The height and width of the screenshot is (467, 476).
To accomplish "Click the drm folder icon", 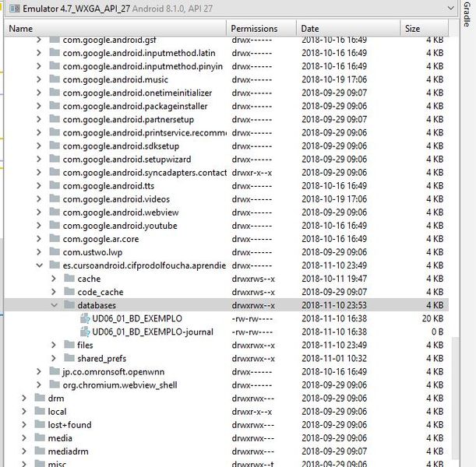I will 40,398.
